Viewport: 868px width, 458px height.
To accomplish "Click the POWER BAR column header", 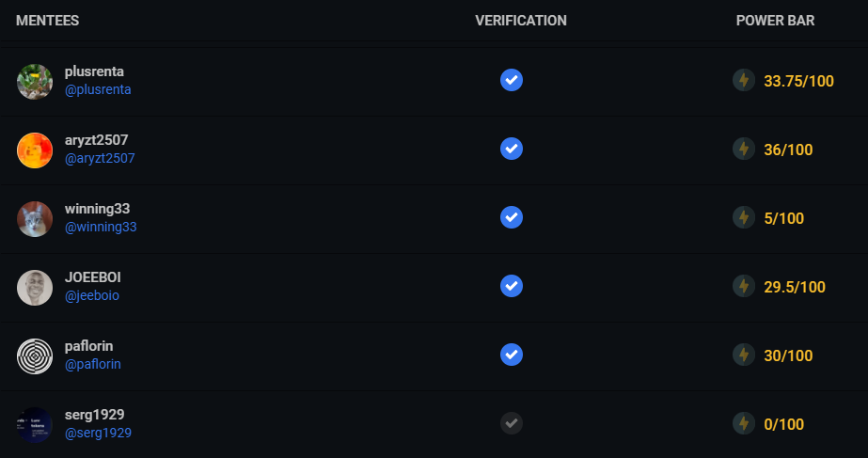I will (775, 21).
